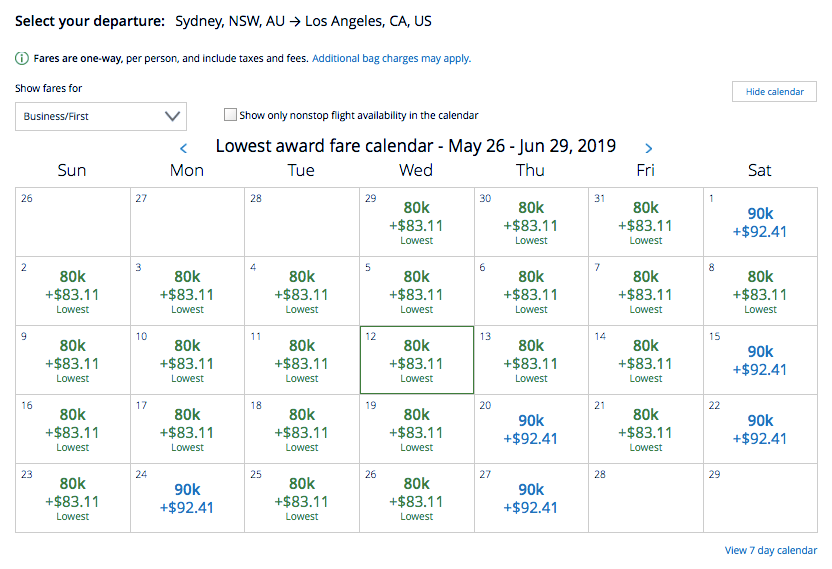Screen dimensions: 832x569
Task: Open View 7 day calendar link
Action: click(x=770, y=550)
